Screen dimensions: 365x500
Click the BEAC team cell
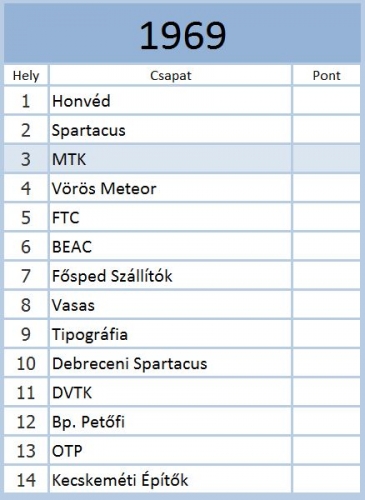pos(170,247)
